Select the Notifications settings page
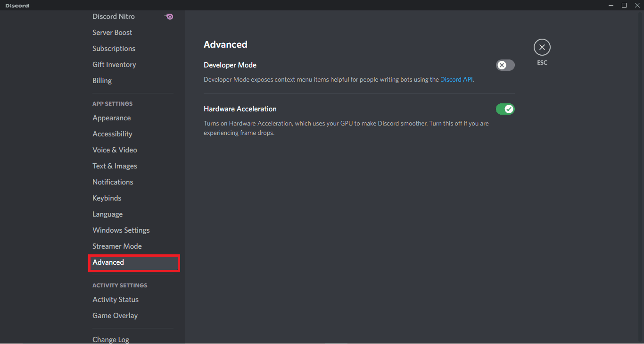Image resolution: width=644 pixels, height=344 pixels. (x=113, y=182)
